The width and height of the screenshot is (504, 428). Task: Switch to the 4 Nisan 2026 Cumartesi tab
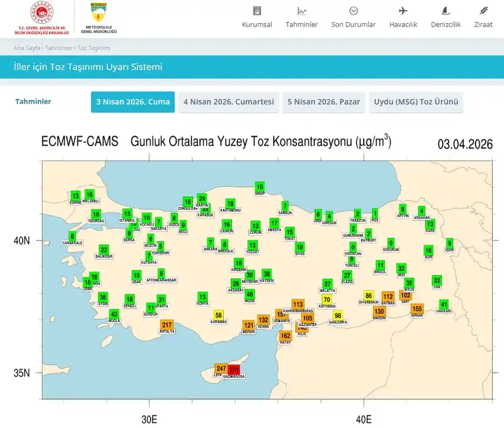click(x=228, y=102)
